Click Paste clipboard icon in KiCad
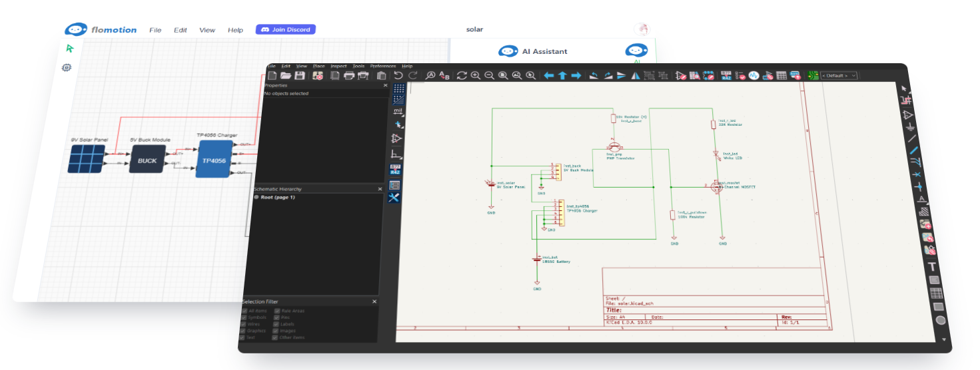Viewport: 980px width, 370px height. tap(381, 76)
